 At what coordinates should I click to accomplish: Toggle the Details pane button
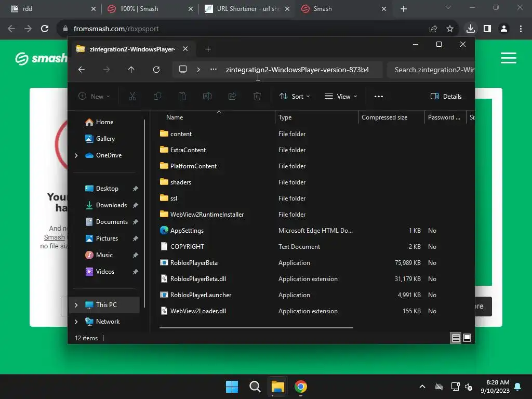(x=446, y=96)
